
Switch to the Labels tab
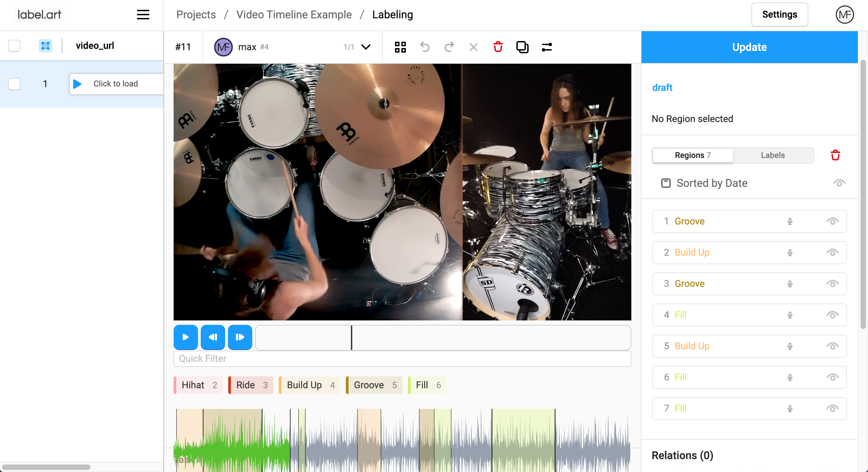773,155
